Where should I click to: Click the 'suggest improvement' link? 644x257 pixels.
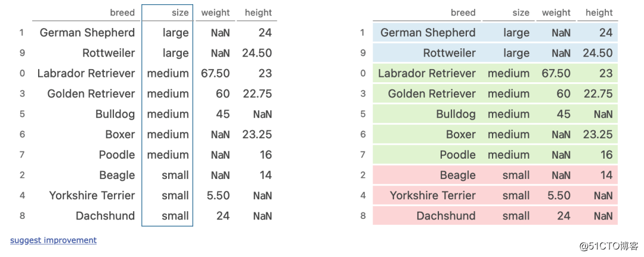(x=53, y=240)
